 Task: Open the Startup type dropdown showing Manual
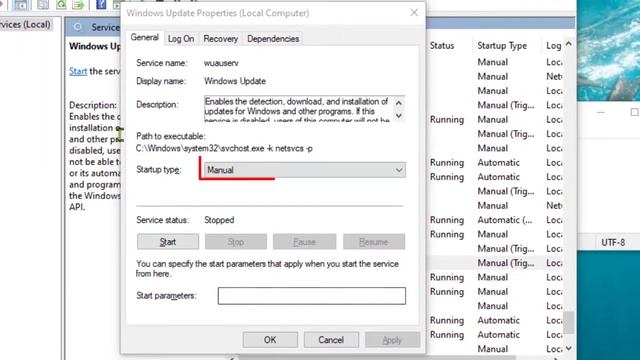point(304,170)
